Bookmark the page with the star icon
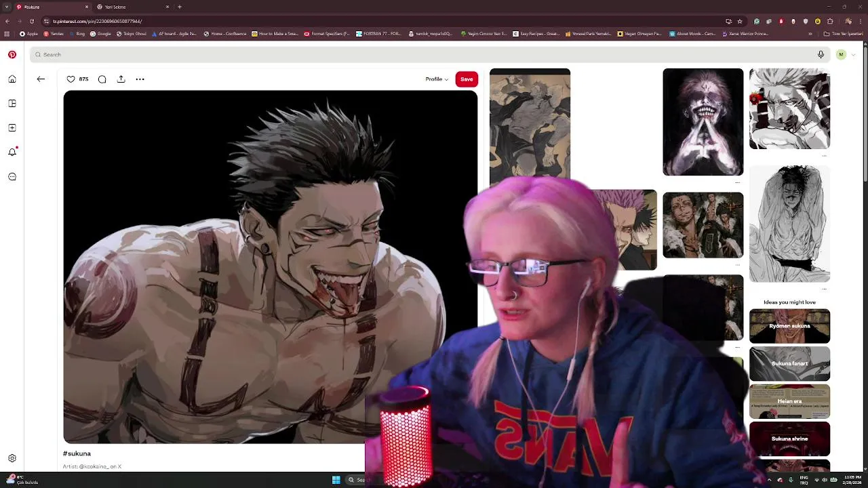The width and height of the screenshot is (868, 488). 740,21
